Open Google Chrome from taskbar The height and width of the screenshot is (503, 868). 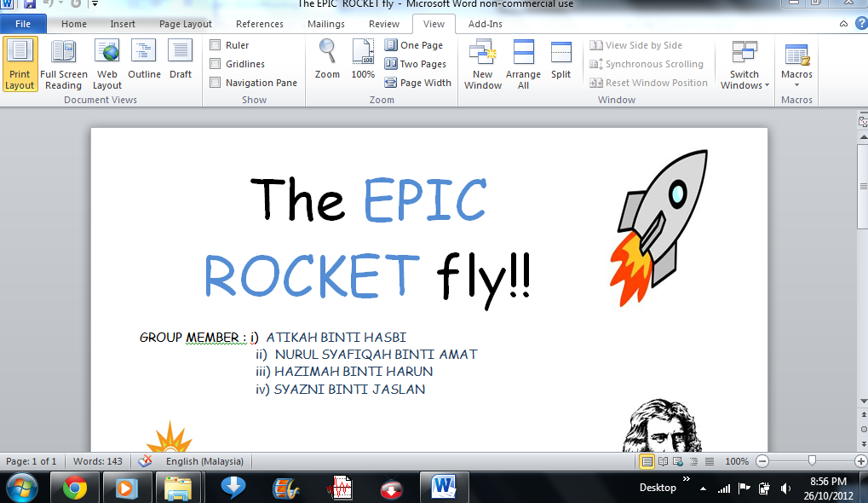74,488
